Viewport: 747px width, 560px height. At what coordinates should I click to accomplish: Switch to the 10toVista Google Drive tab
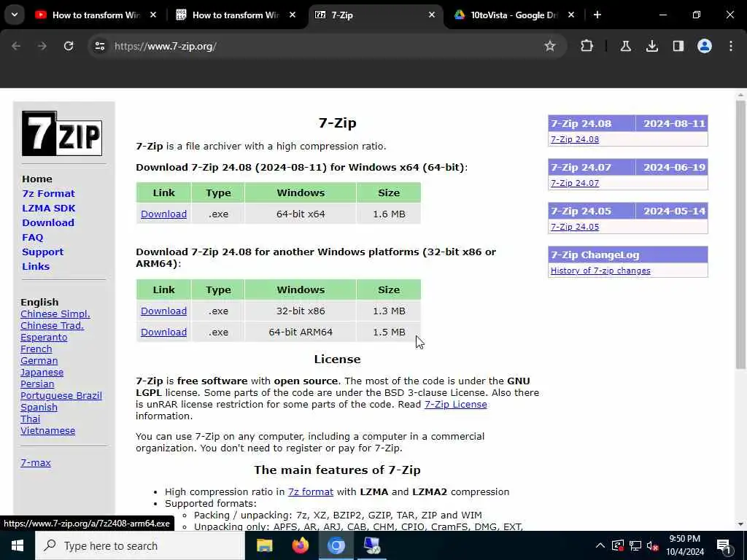514,15
